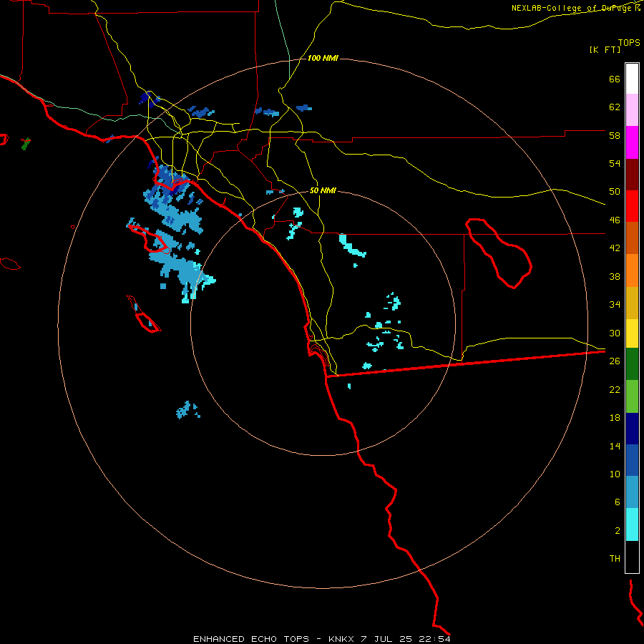This screenshot has width=644, height=644.
Task: Click the "ENHANCED ECHO TOPS" title text
Action: [251, 639]
